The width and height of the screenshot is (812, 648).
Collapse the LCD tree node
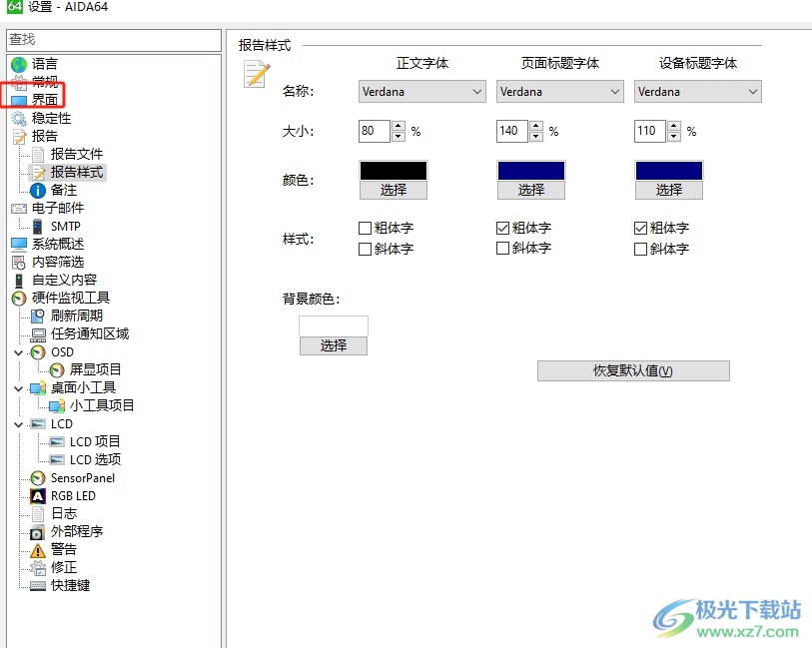[18, 425]
